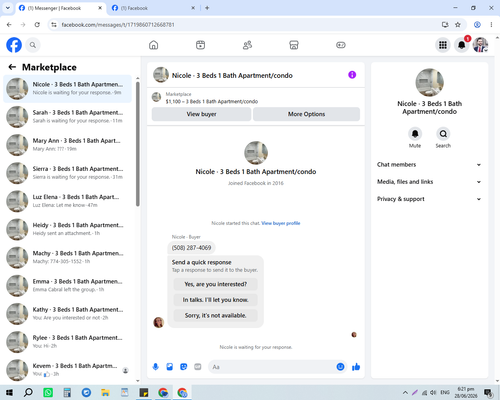
Task: Open the Notifications bell in header
Action: pyautogui.click(x=462, y=45)
